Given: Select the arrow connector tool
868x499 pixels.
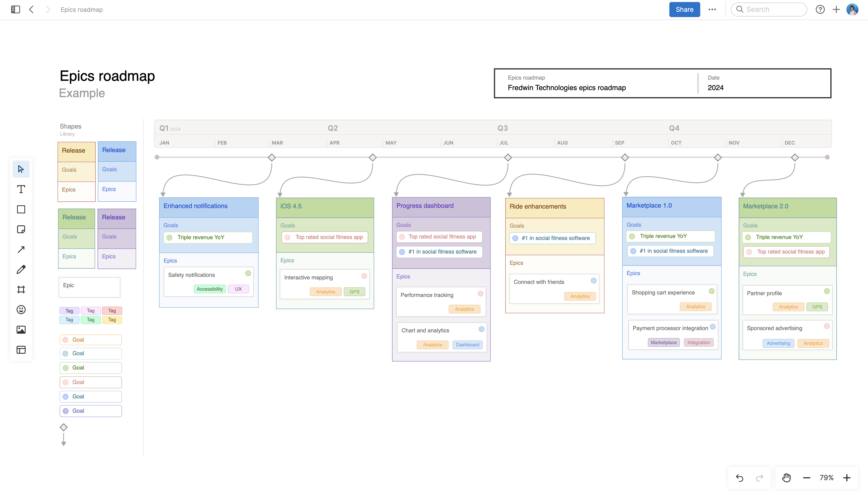Looking at the screenshot, I should pyautogui.click(x=21, y=249).
